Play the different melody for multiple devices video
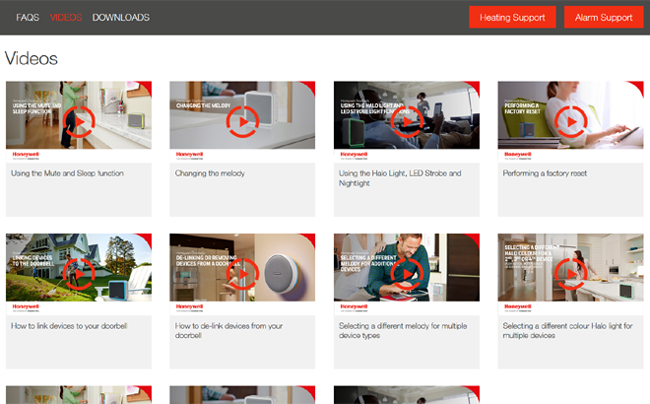 407,274
